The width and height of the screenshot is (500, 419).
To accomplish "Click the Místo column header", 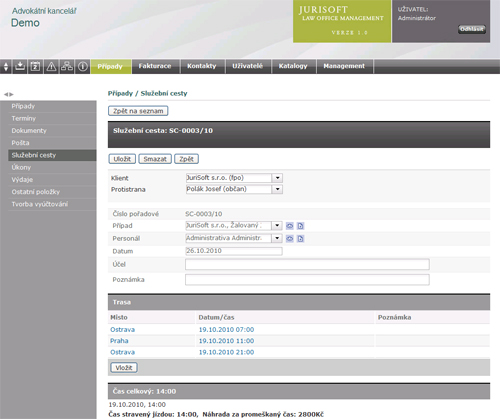I will pyautogui.click(x=119, y=317).
